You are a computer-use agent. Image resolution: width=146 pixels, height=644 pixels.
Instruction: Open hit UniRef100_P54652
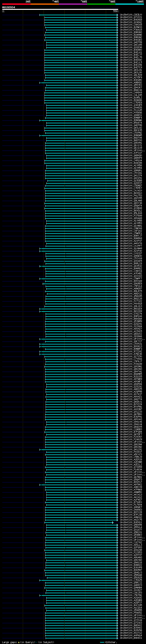click(131, 613)
